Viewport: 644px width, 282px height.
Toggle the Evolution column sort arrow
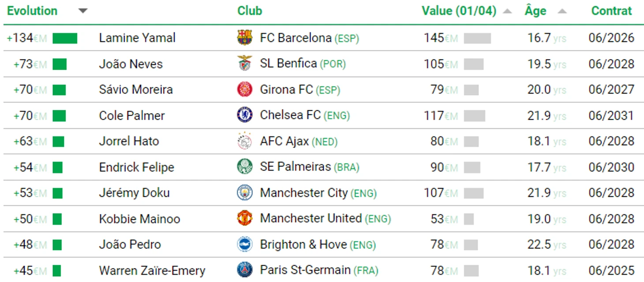tap(83, 11)
